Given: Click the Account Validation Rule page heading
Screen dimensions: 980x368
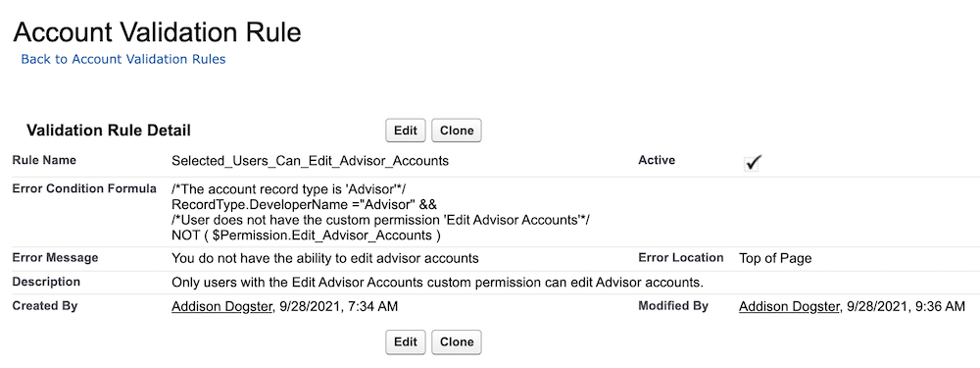Looking at the screenshot, I should point(157,32).
